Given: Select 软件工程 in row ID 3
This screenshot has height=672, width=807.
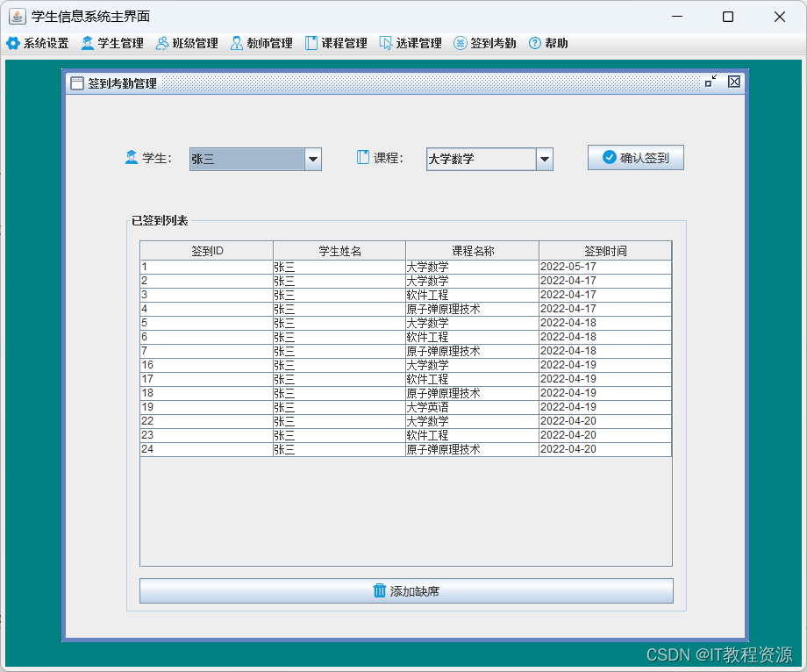Looking at the screenshot, I should coord(473,295).
